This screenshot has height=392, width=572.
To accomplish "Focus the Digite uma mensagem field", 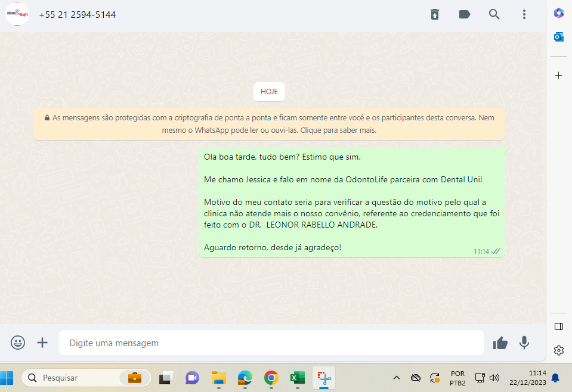I will point(271,343).
